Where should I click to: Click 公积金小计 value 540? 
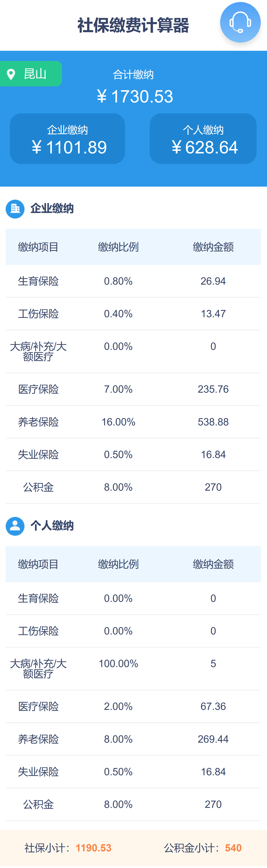(233, 848)
